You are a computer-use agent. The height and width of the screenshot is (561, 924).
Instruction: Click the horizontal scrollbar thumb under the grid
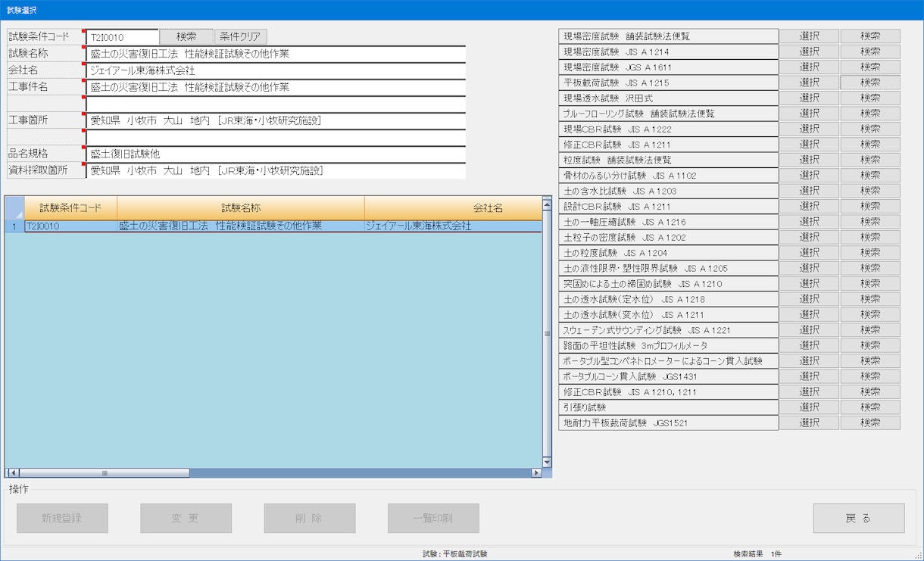pyautogui.click(x=104, y=473)
